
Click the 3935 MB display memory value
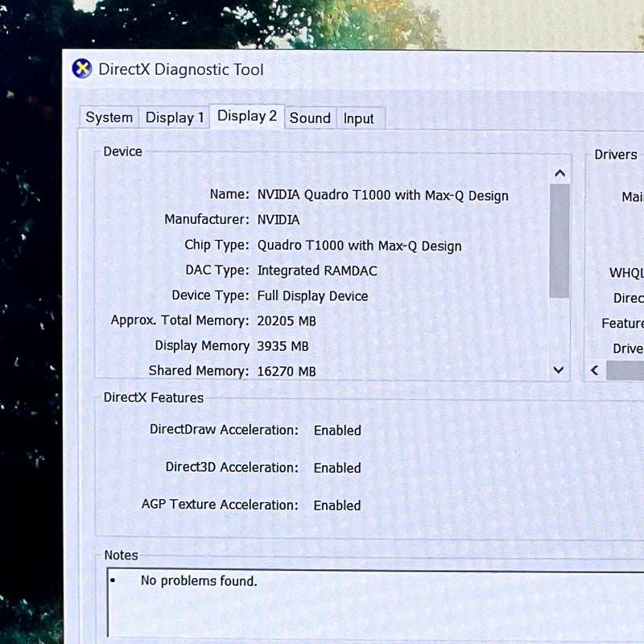283,346
